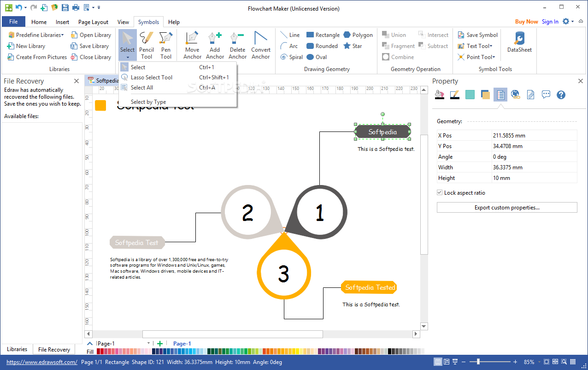Open the Help icon in Property panel
The width and height of the screenshot is (588, 370).
click(x=561, y=95)
